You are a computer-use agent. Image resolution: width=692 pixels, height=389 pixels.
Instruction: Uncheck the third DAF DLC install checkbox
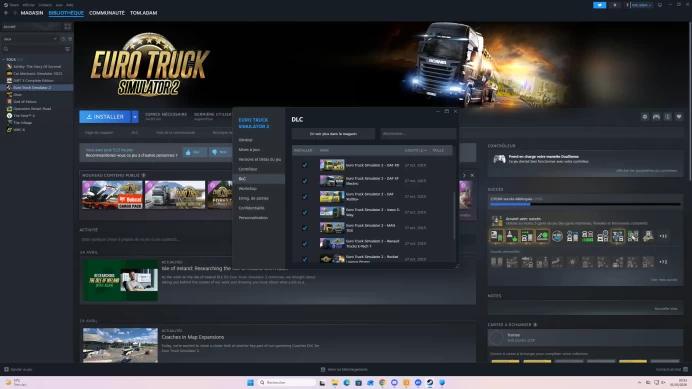click(x=305, y=196)
